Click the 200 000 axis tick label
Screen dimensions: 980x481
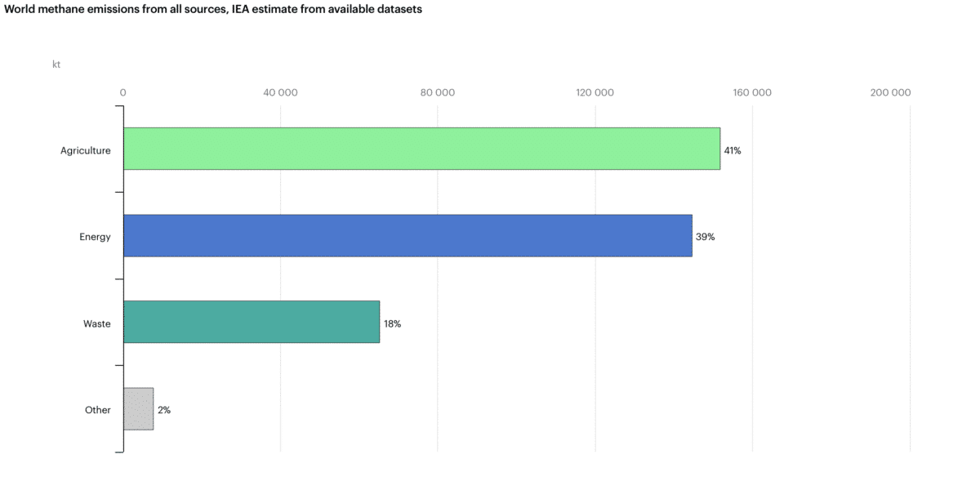pyautogui.click(x=890, y=92)
